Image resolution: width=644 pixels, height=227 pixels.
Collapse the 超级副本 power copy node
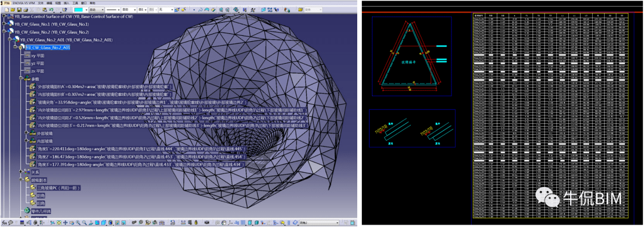pyautogui.click(x=20, y=180)
